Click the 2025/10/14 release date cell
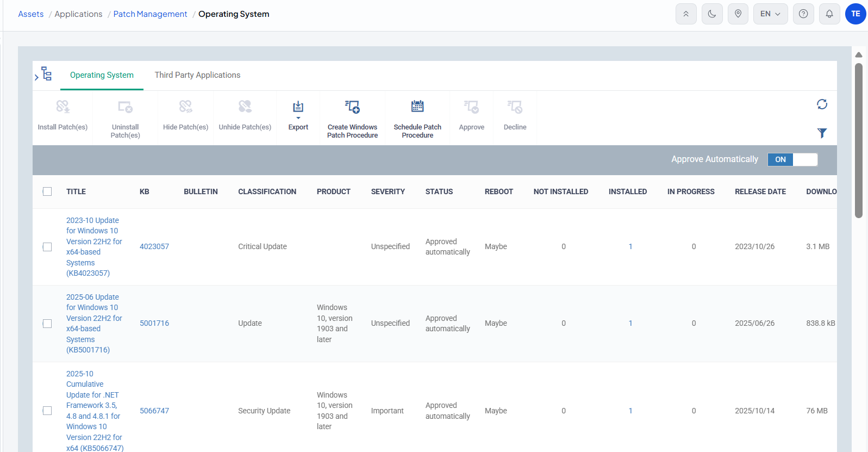868x452 pixels. 754,411
